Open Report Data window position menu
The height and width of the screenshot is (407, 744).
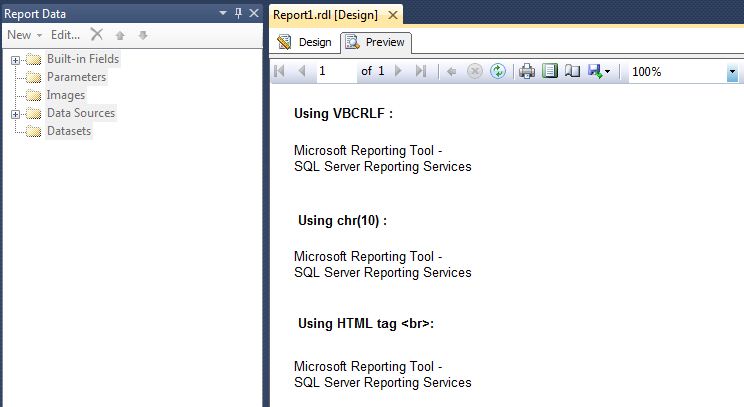tap(223, 13)
